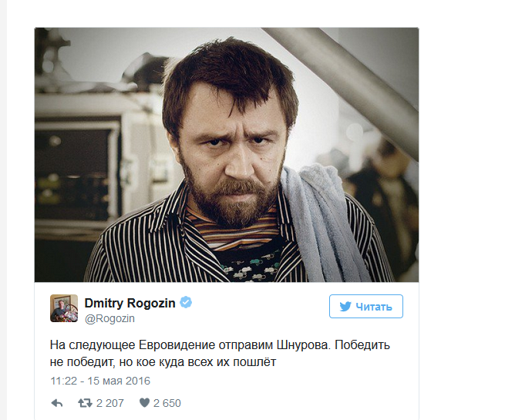Click the word Шнурова in the tweet text
Image resolution: width=505 pixels, height=420 pixels.
(x=304, y=345)
